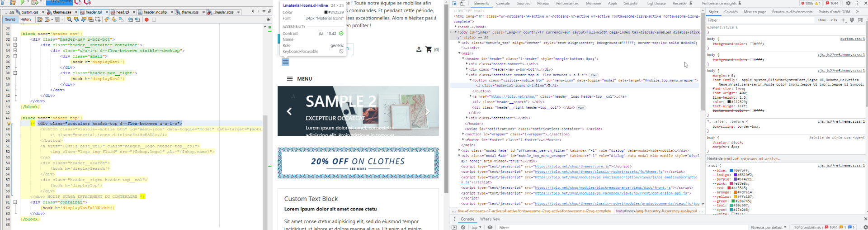
Task: Show more Styles panel tabs (chevrons)
Action: pos(858,12)
